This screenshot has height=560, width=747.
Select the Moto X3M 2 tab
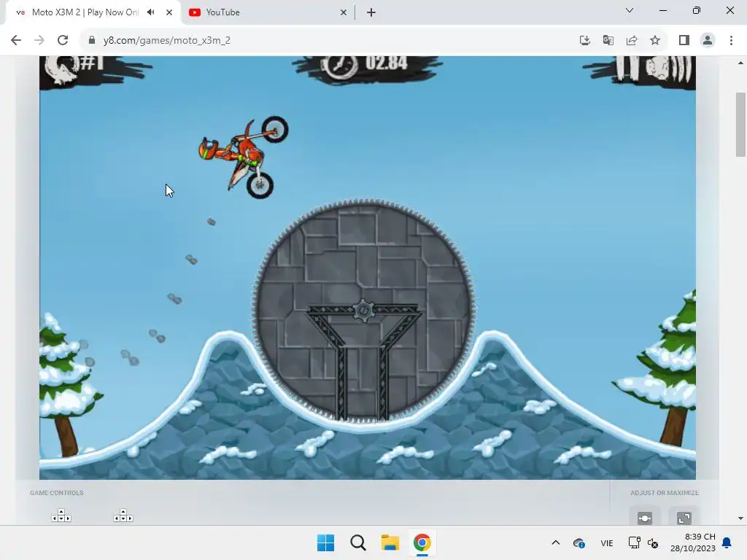(x=85, y=12)
